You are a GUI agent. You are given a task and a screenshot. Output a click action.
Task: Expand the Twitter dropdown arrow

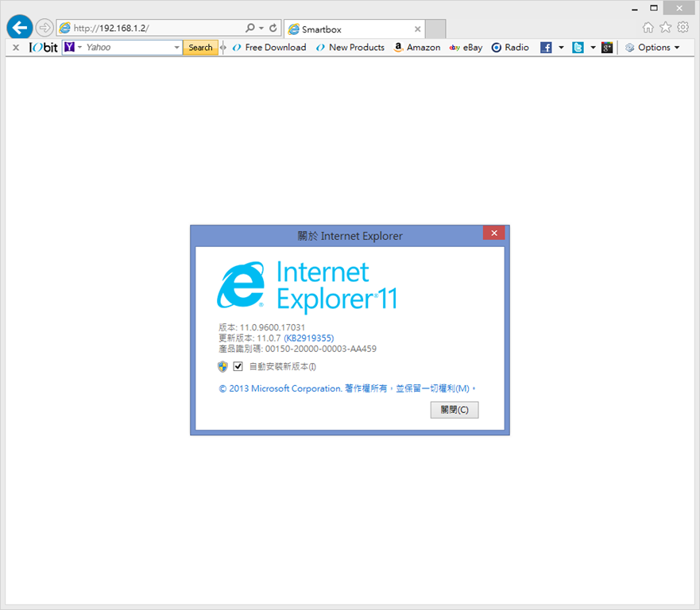593,48
